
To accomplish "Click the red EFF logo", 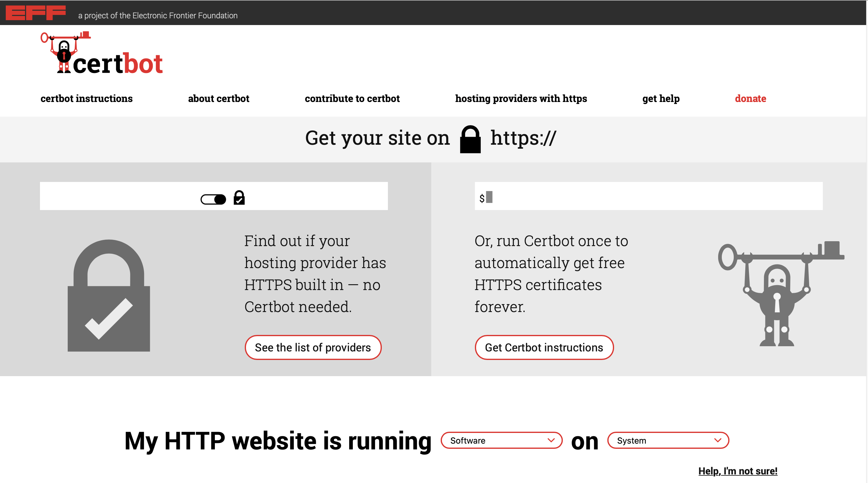I will (x=36, y=13).
